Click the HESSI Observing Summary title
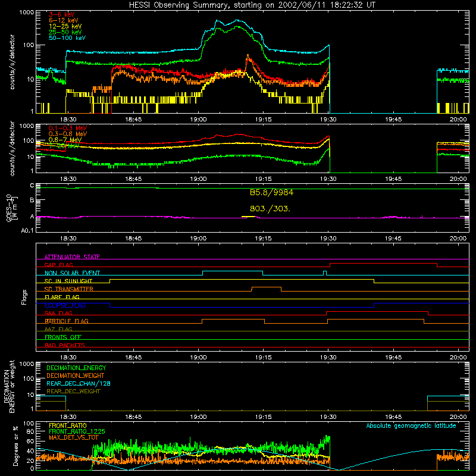The height and width of the screenshot is (476, 476). coord(252,5)
